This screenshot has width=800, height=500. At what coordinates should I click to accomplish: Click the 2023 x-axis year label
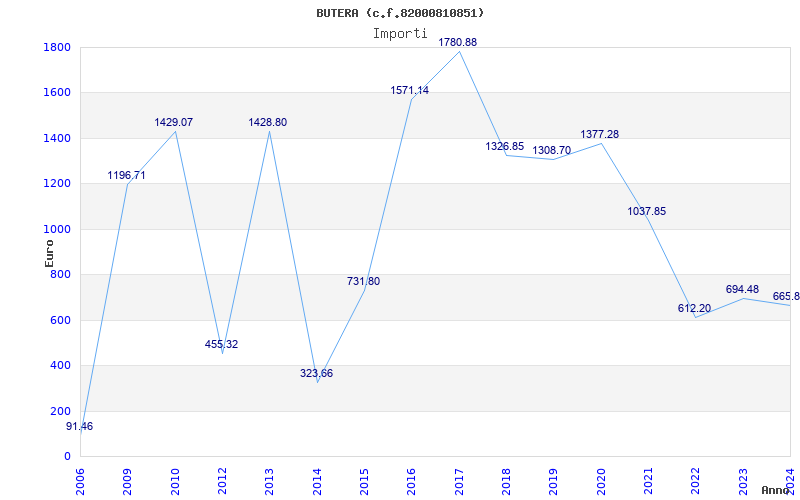tap(743, 482)
